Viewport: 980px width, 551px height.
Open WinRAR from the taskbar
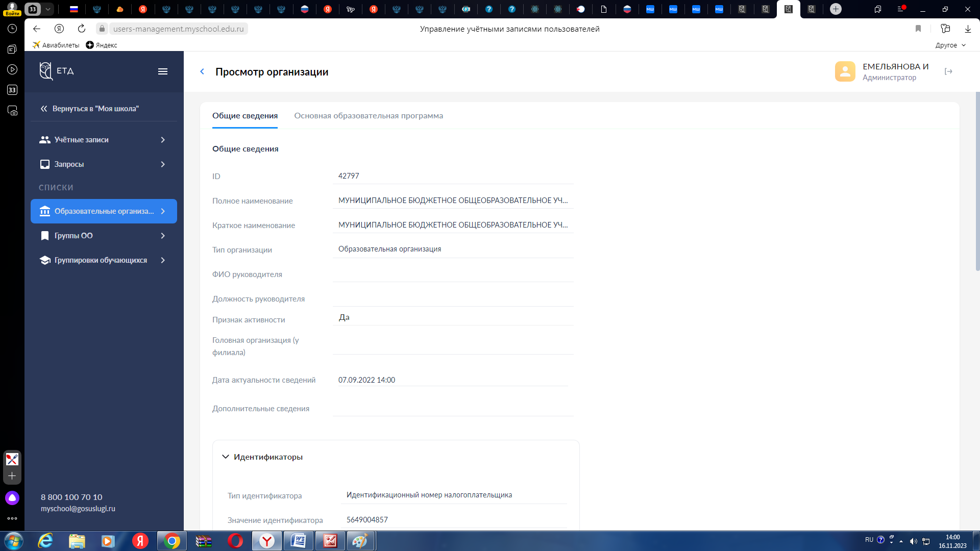(204, 541)
